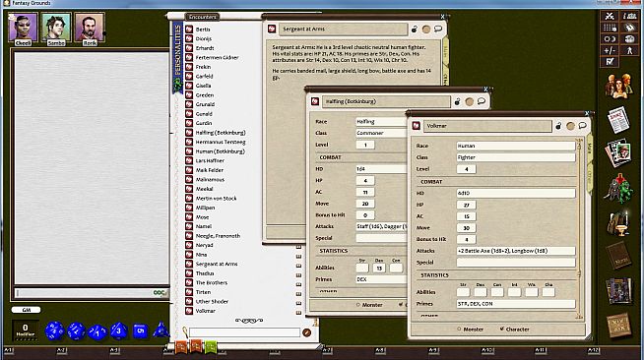Click the speech bubble on Sergeant at Arms sheet
This screenshot has height=360, width=644.
tap(438, 29)
